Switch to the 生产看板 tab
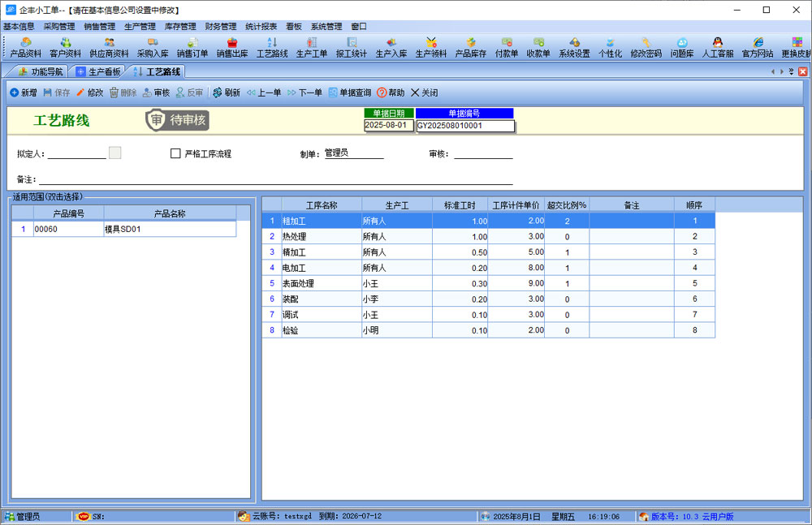 98,71
